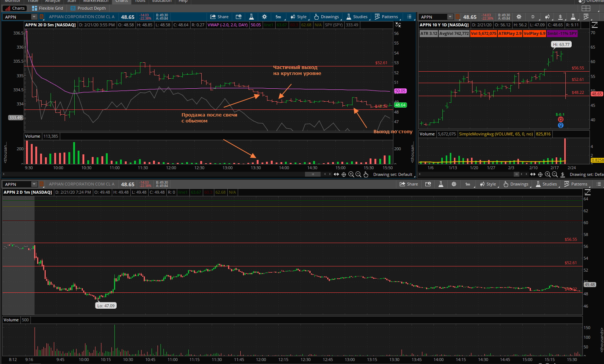Viewport: 604px width, 364px height.
Task: Select the pan hand tool under 5m chart
Action: click(366, 174)
